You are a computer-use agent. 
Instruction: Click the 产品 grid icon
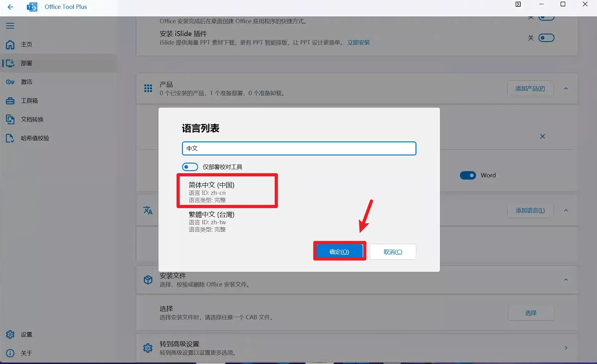point(148,88)
